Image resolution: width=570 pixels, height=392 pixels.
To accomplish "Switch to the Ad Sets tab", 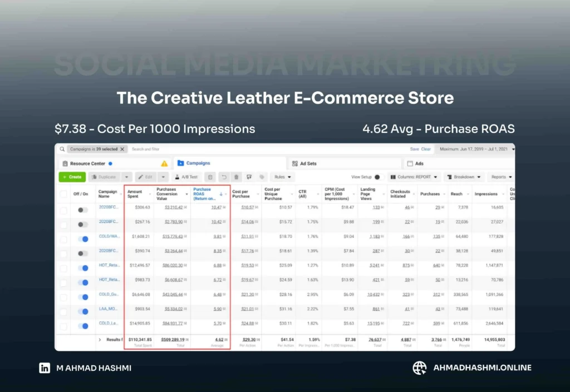I will (x=307, y=163).
